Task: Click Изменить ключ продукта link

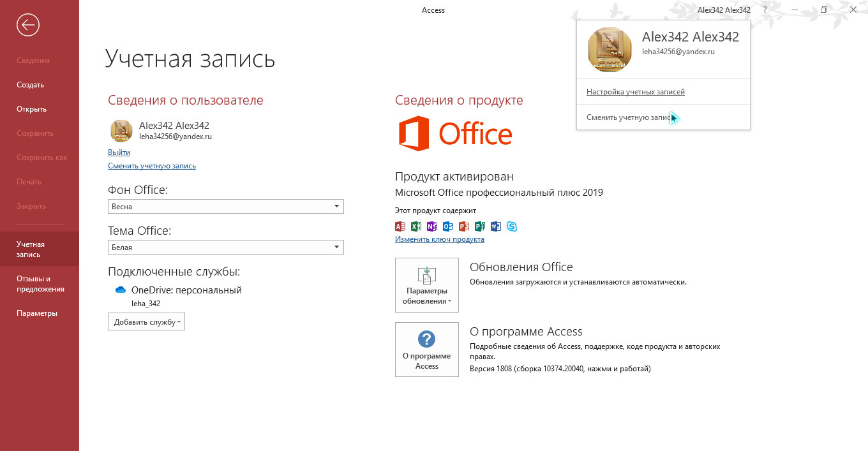Action: [x=439, y=239]
